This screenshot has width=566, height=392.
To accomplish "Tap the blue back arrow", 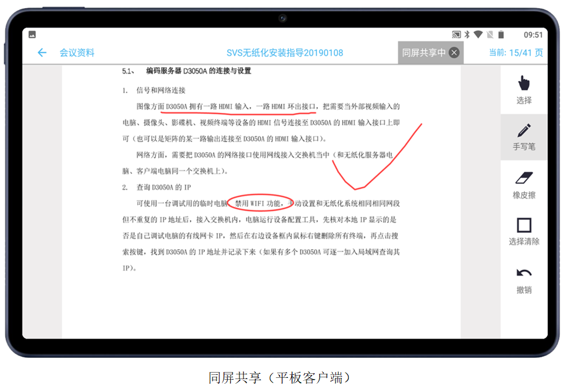I will (41, 52).
